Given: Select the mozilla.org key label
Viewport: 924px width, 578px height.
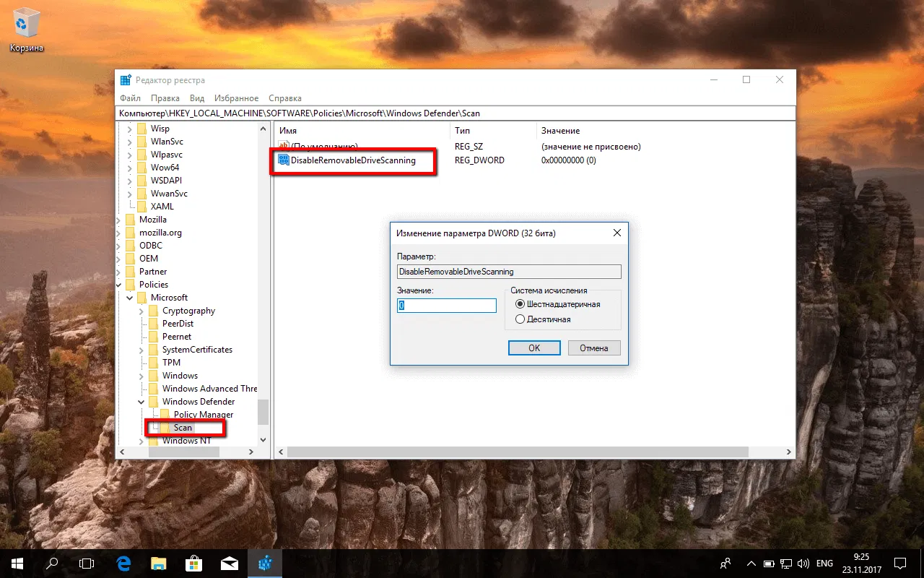Looking at the screenshot, I should pos(160,233).
